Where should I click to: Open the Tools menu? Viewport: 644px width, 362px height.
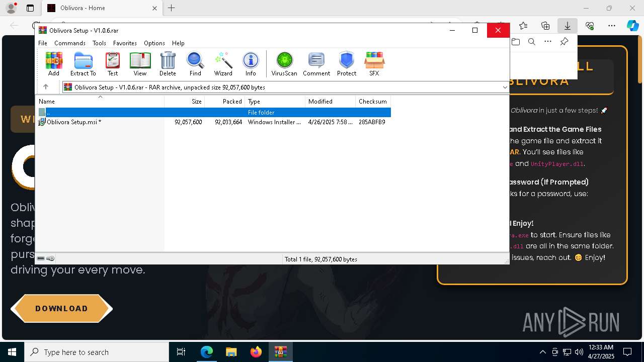pyautogui.click(x=99, y=43)
